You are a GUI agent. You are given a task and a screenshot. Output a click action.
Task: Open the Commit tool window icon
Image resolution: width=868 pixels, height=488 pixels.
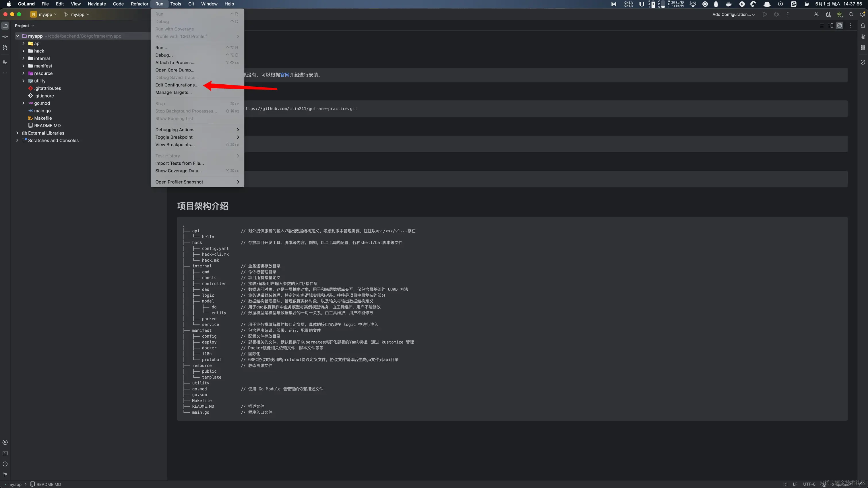click(x=5, y=36)
